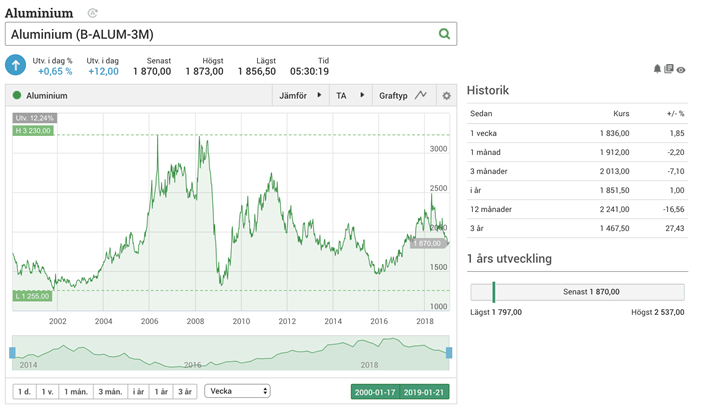Choose the 1 mån. range button
Screen dimensions: 720x412
point(76,391)
